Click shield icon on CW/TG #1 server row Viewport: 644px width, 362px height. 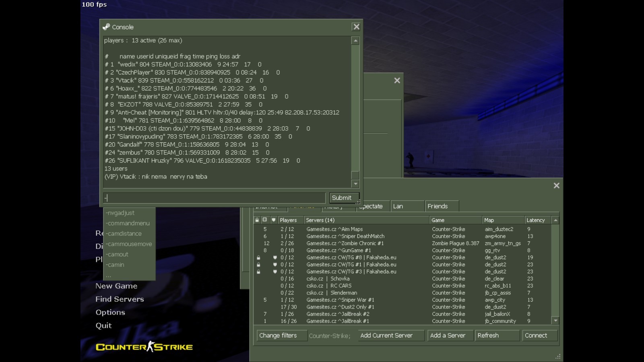click(x=275, y=265)
